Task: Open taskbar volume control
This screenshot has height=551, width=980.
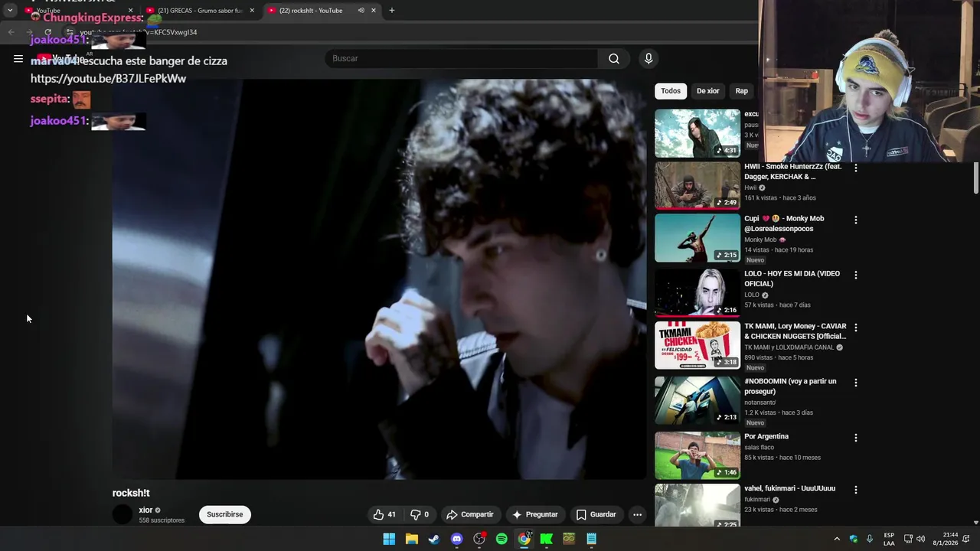Action: 921,539
